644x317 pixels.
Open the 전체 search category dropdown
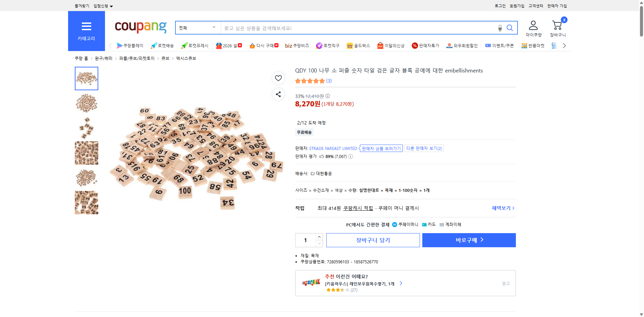(198, 28)
